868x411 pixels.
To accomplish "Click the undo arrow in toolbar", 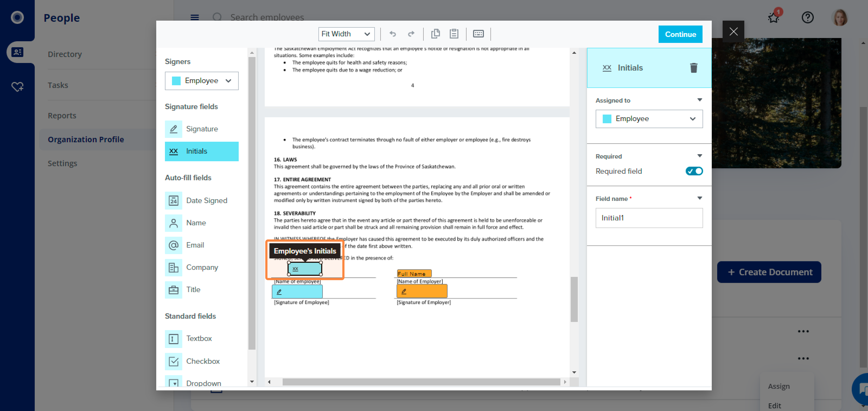I will click(x=392, y=34).
